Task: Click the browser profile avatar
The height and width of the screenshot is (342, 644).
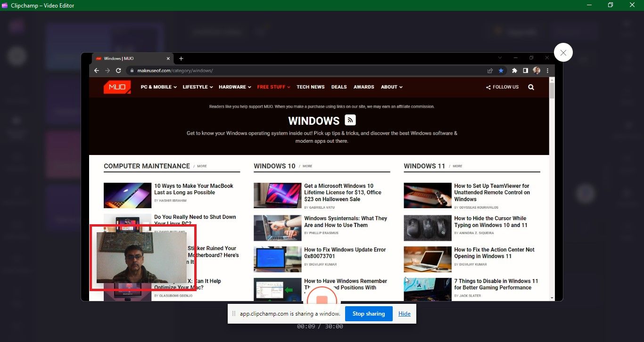Action: click(537, 71)
